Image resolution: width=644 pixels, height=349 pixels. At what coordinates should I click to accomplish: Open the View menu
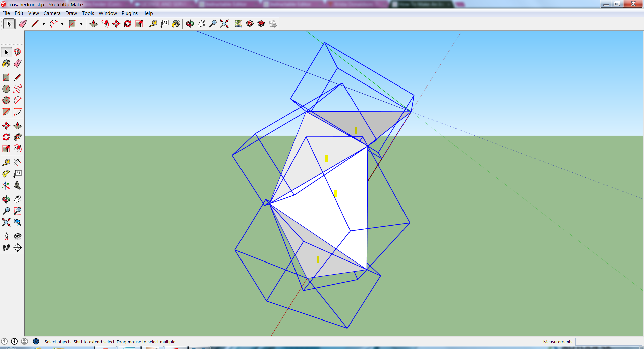click(x=34, y=13)
